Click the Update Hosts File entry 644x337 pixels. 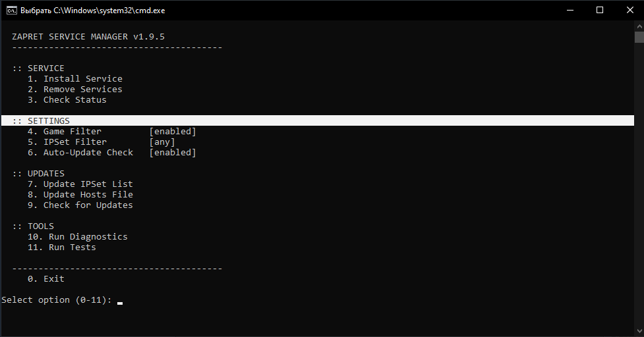[80, 195]
